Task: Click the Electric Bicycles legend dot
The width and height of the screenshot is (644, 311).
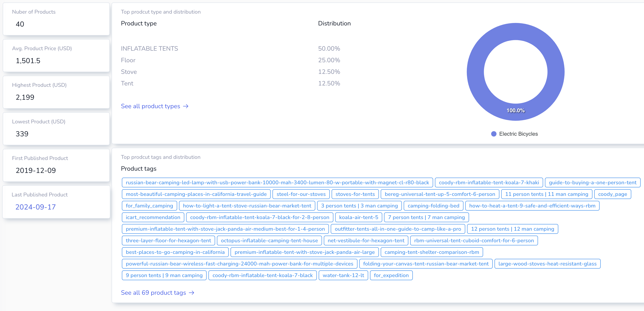Action: 494,134
